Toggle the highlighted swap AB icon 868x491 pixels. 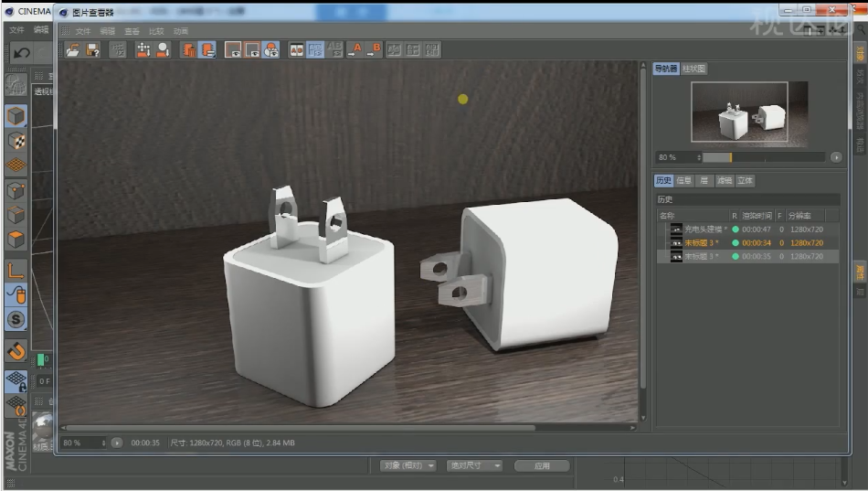point(315,50)
